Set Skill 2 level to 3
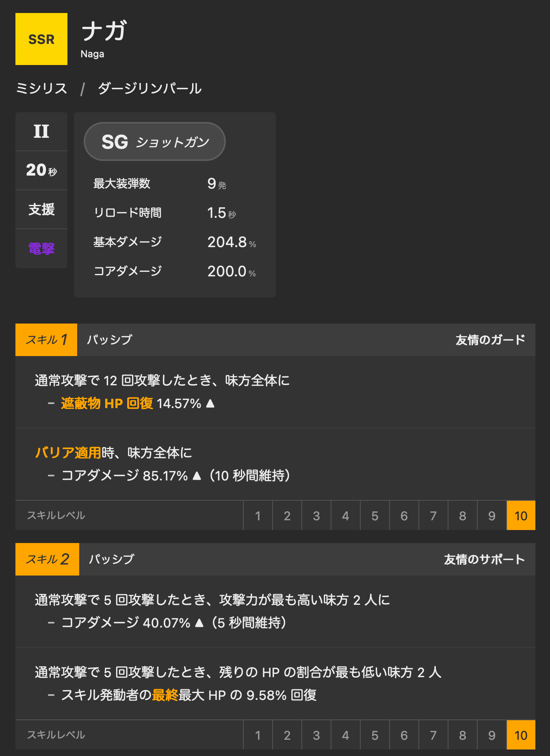550x756 pixels. [x=316, y=735]
